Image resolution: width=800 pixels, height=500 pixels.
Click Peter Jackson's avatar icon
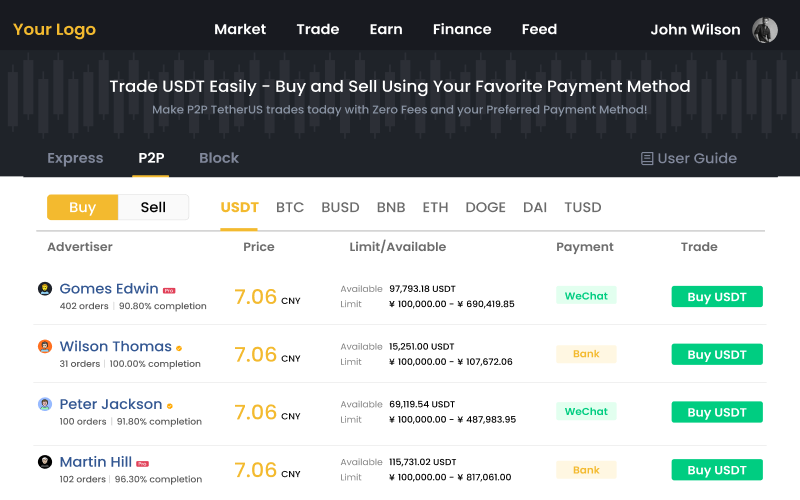(45, 404)
